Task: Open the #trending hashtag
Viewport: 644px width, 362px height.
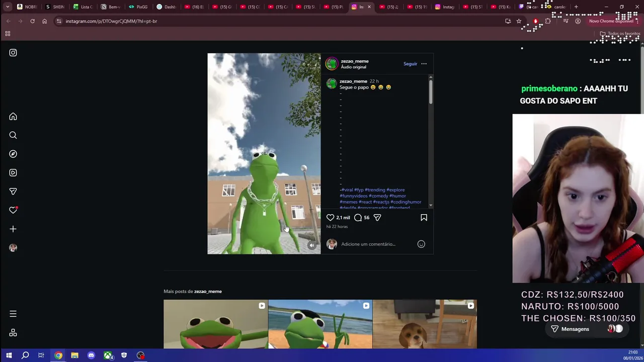Action: (375, 190)
